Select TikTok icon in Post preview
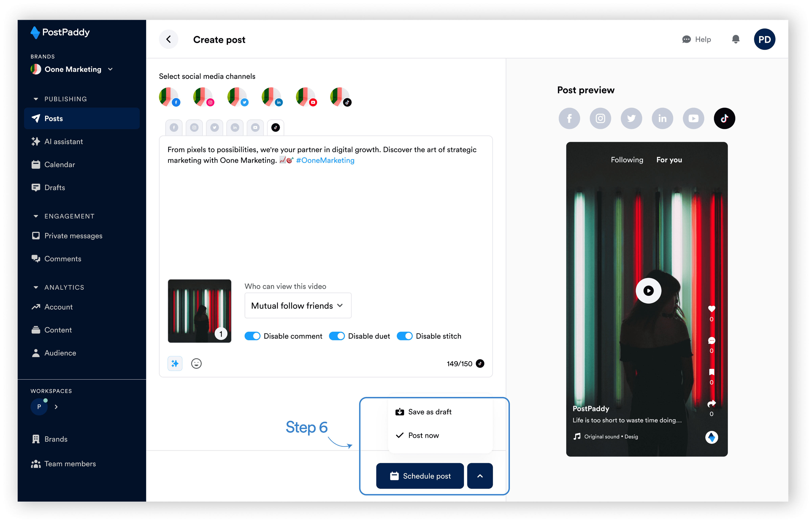This screenshot has width=812, height=523. [x=724, y=119]
